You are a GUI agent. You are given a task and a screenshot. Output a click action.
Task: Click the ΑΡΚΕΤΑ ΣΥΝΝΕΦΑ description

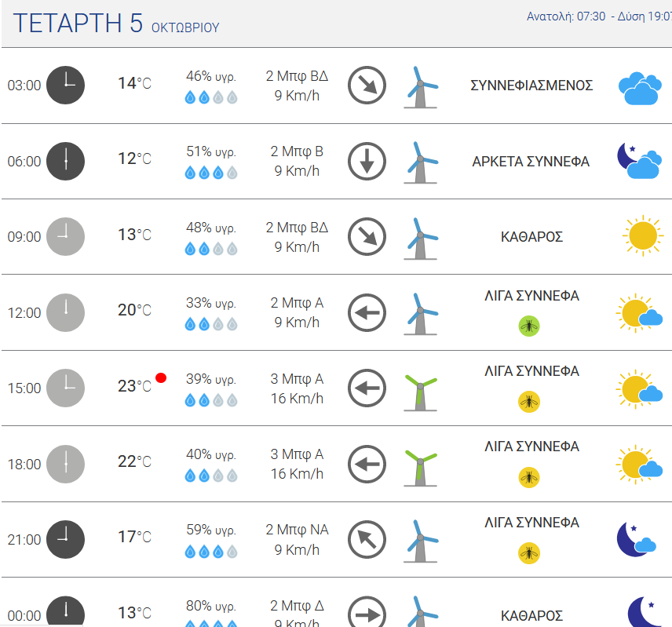(531, 162)
